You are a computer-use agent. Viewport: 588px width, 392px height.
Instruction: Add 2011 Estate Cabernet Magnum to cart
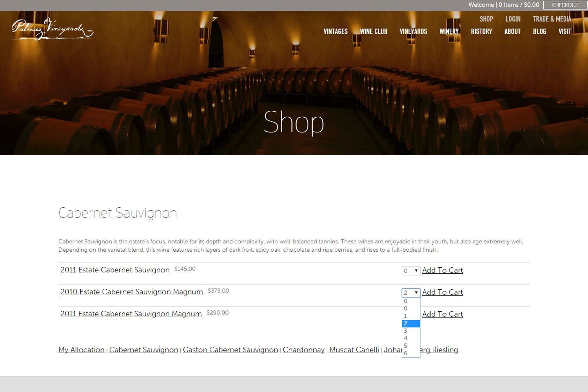443,314
